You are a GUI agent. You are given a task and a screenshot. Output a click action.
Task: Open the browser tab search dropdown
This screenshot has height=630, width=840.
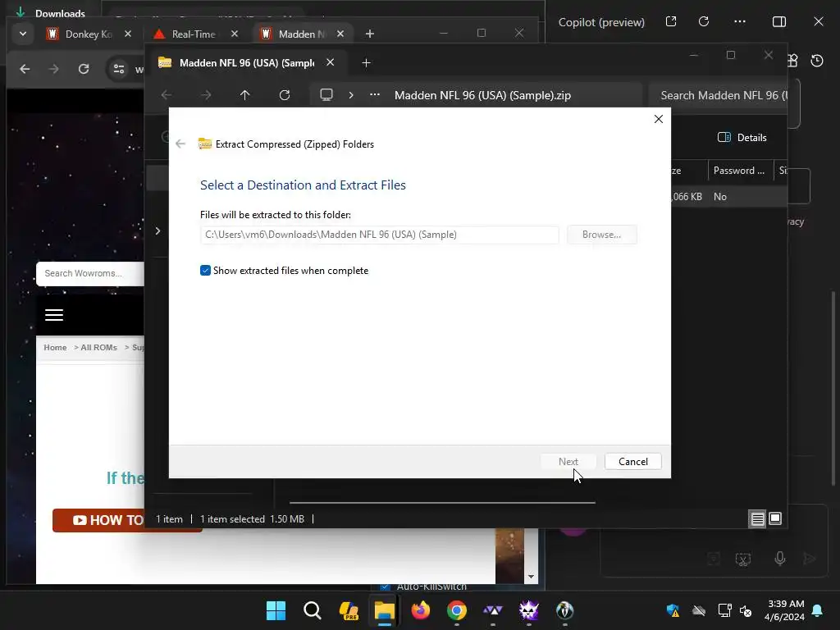(x=22, y=34)
